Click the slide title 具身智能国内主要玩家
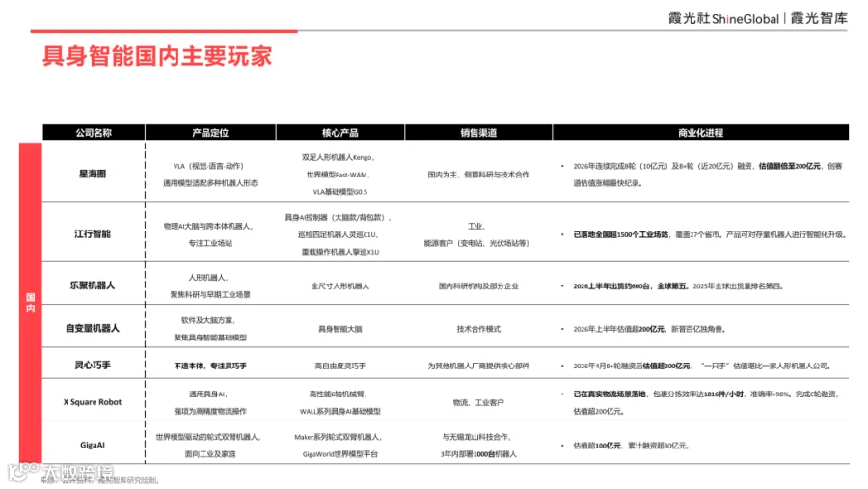 tap(157, 56)
